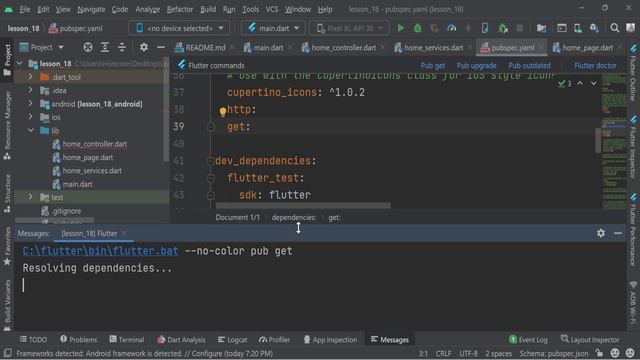Screen dimensions: 640x360
Task: Open Flutter Outline side panel
Action: (x=633, y=73)
